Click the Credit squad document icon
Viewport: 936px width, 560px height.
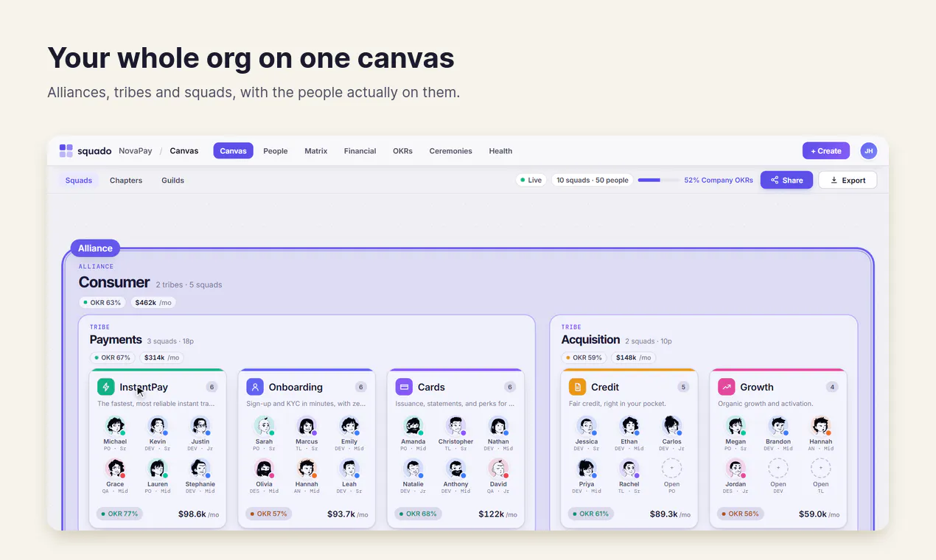[x=578, y=387]
